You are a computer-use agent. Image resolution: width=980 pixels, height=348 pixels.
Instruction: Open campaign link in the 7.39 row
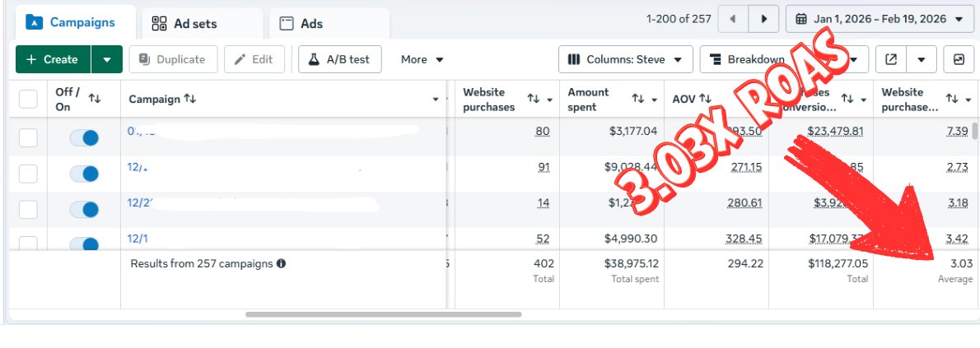pos(142,131)
